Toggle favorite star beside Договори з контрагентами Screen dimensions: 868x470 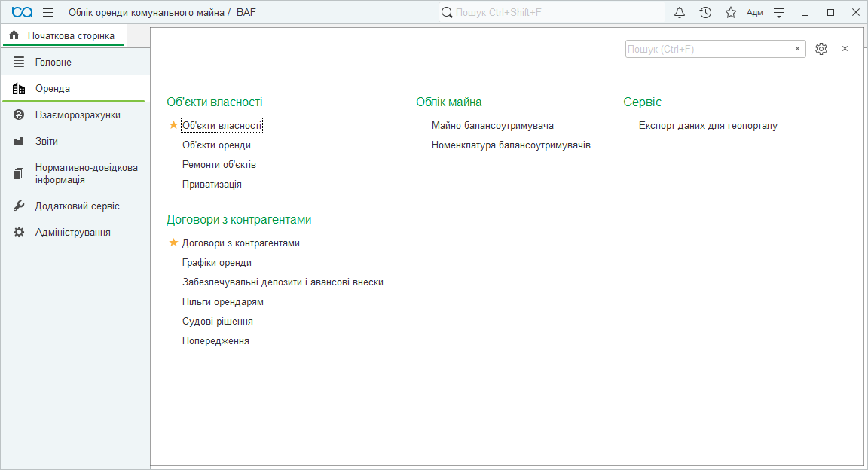pos(173,243)
